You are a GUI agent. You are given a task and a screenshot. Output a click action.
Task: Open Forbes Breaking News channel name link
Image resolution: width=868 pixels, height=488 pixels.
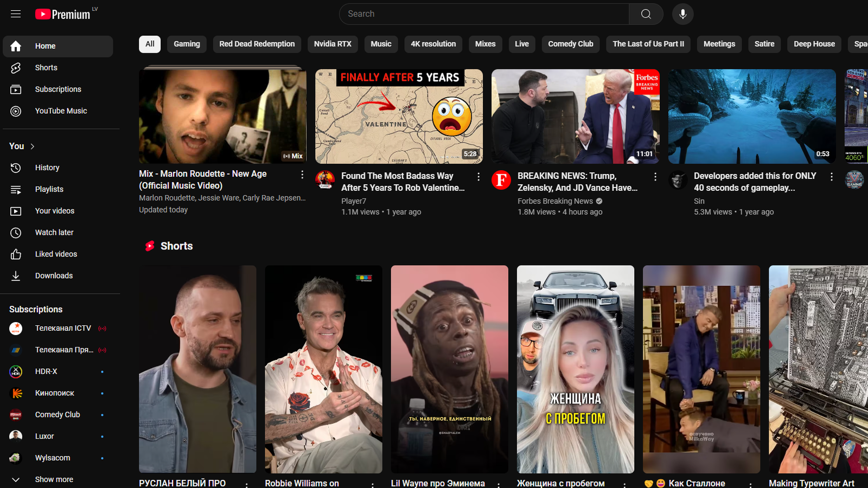pos(555,201)
